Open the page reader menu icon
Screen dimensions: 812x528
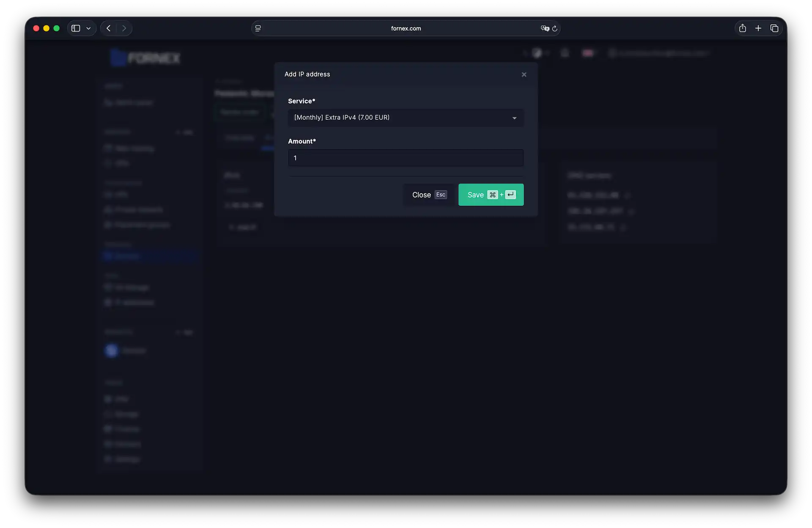click(x=258, y=28)
